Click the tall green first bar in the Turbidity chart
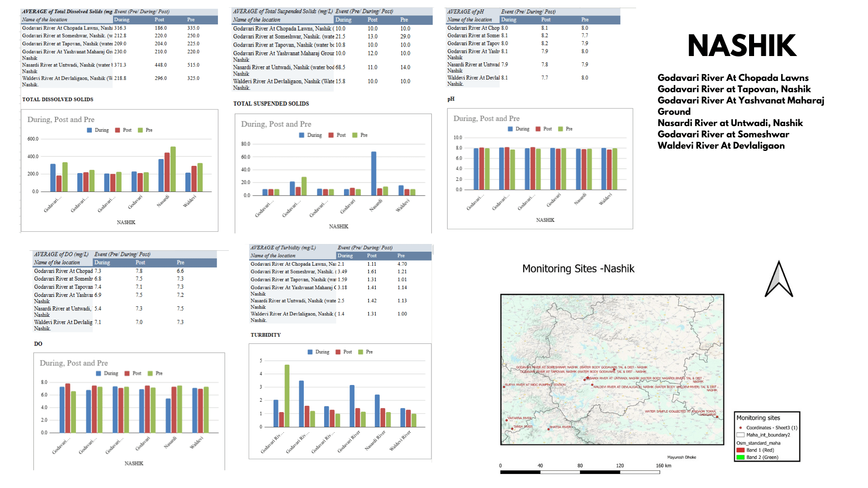The height and width of the screenshot is (488, 868). 287,396
